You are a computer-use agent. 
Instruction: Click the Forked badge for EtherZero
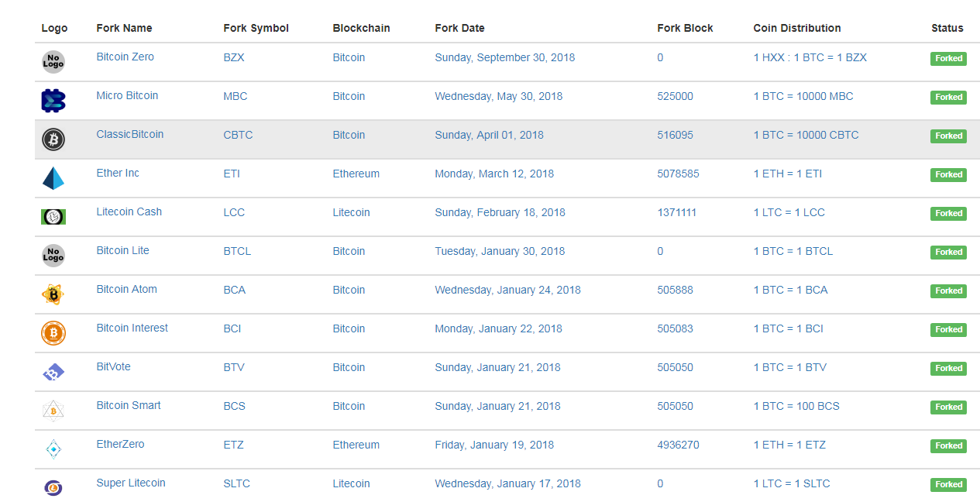[948, 445]
